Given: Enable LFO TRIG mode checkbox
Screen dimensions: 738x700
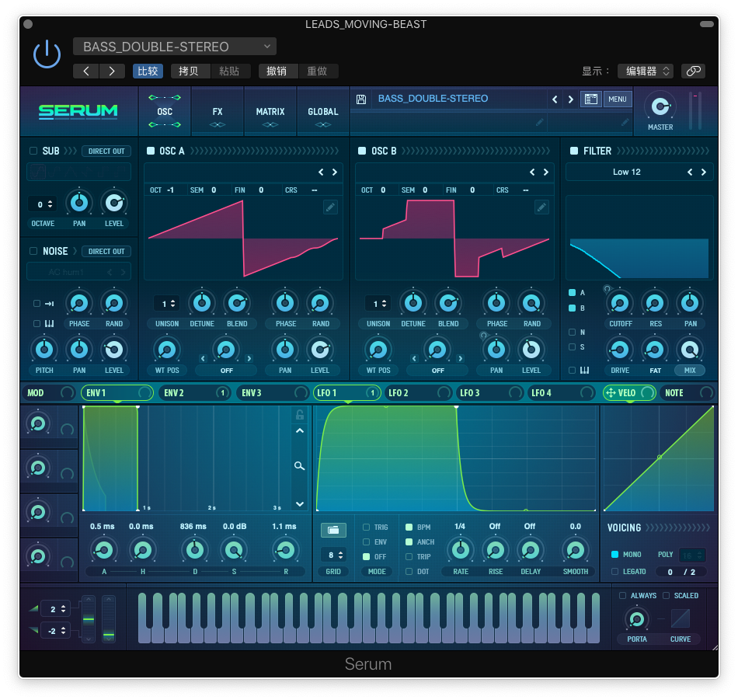Looking at the screenshot, I should point(366,528).
